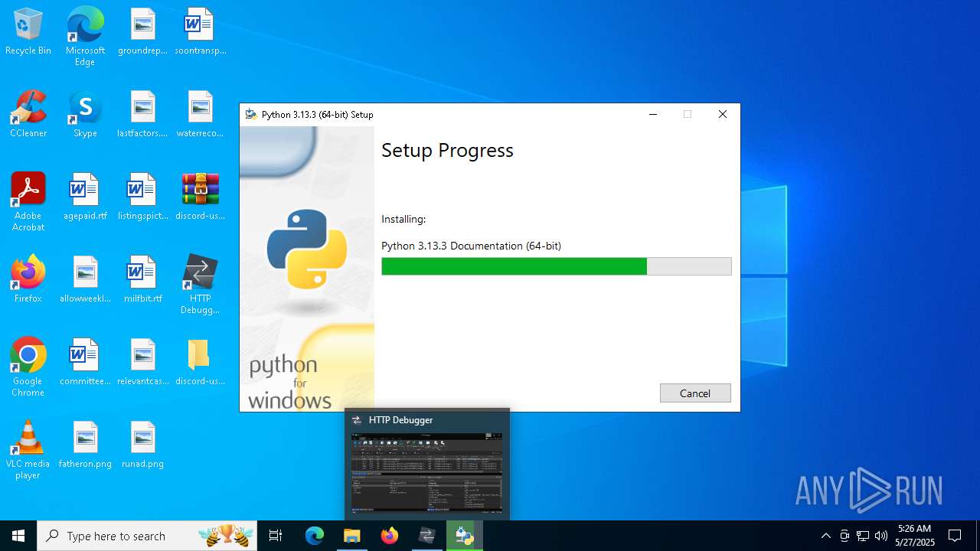Open Google Chrome desktop shortcut

pyautogui.click(x=28, y=367)
